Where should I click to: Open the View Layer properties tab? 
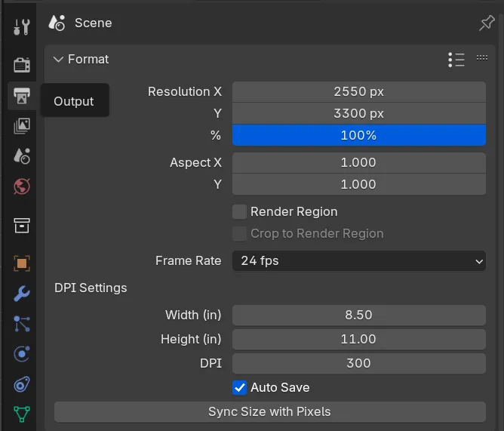(x=22, y=126)
